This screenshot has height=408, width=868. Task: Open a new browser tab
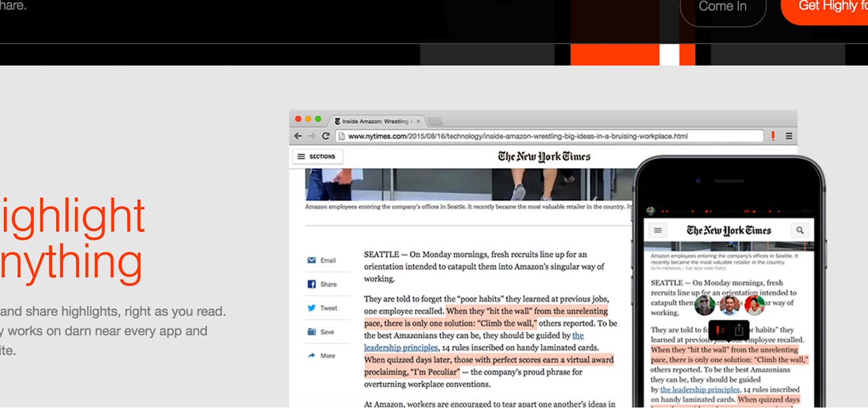click(x=435, y=121)
